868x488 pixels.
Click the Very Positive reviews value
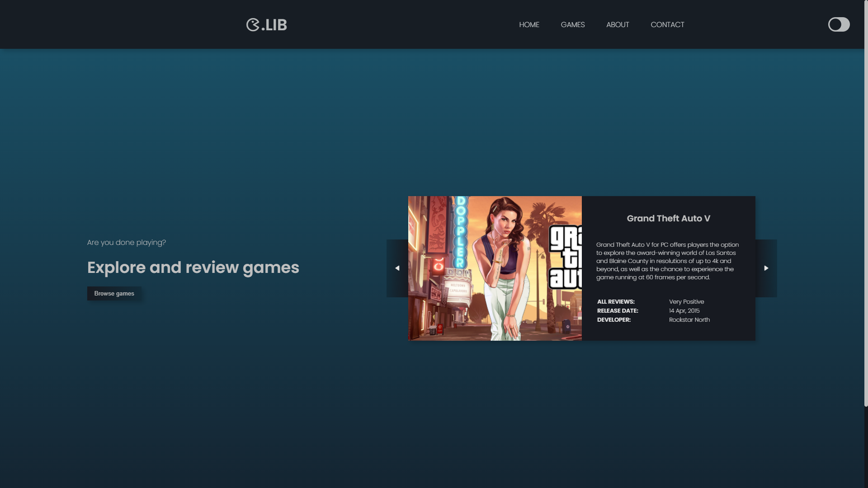click(x=686, y=302)
